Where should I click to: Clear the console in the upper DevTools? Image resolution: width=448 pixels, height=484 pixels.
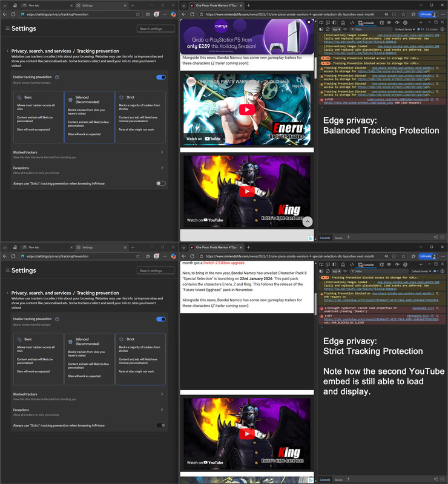click(328, 29)
